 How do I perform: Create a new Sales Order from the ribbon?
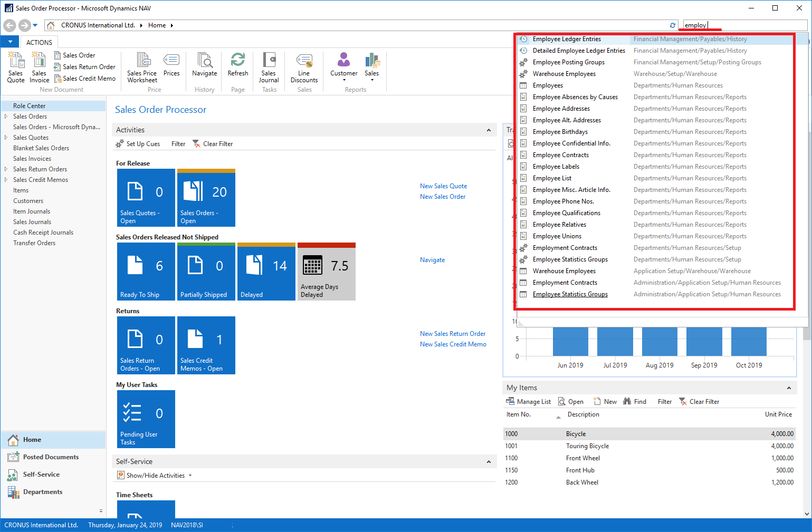click(74, 55)
